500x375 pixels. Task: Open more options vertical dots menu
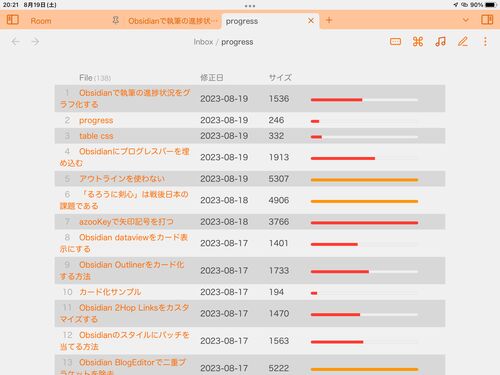485,42
